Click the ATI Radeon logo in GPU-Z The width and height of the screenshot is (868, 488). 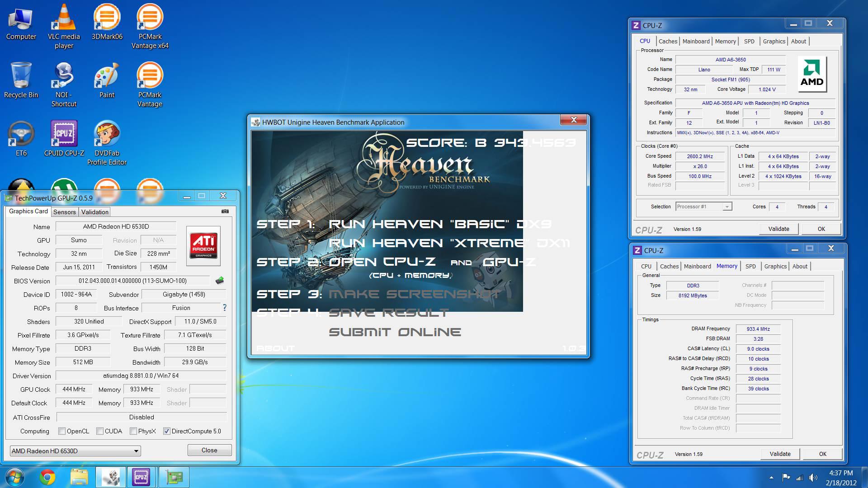203,246
